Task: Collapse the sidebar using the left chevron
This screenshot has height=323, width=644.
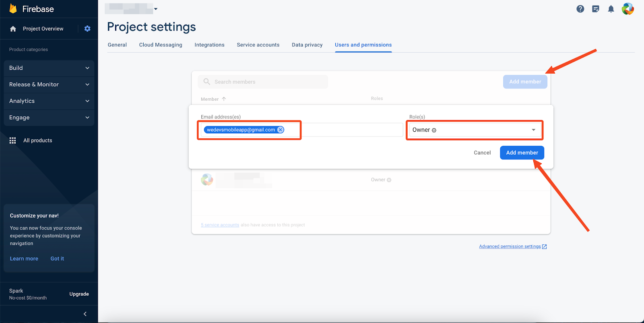Action: coord(85,314)
